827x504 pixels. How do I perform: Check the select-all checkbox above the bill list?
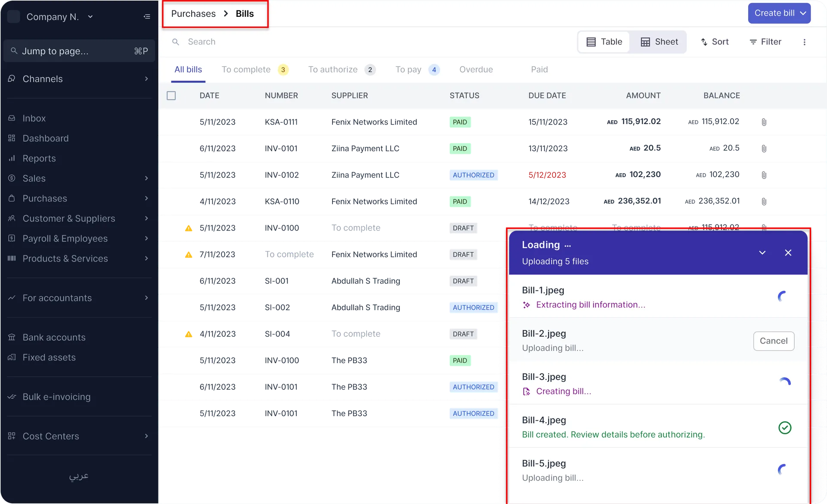[171, 95]
